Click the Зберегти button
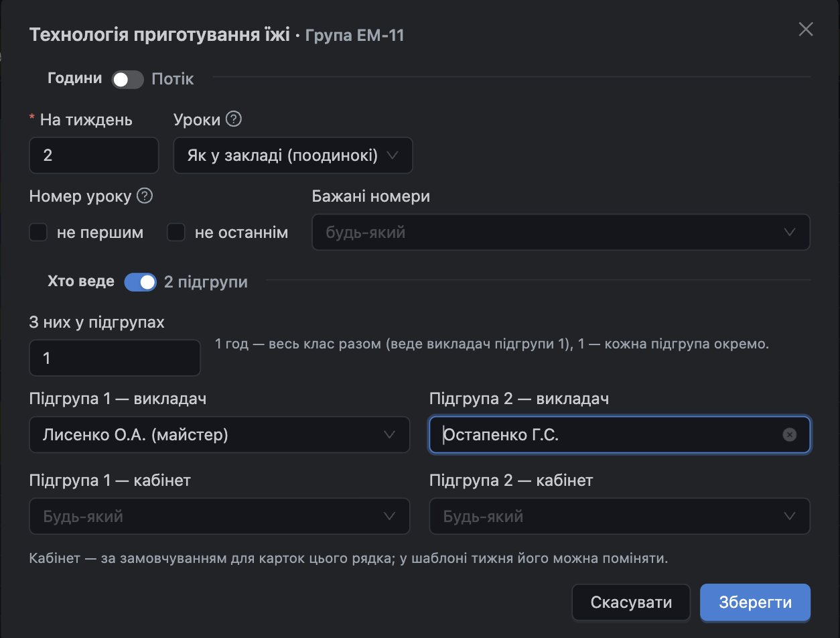The height and width of the screenshot is (638, 840). tap(756, 602)
